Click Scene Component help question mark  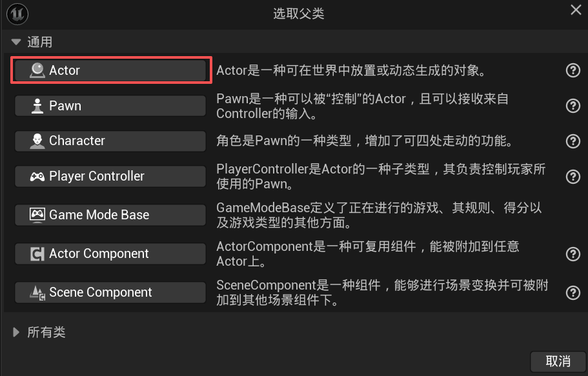(573, 292)
